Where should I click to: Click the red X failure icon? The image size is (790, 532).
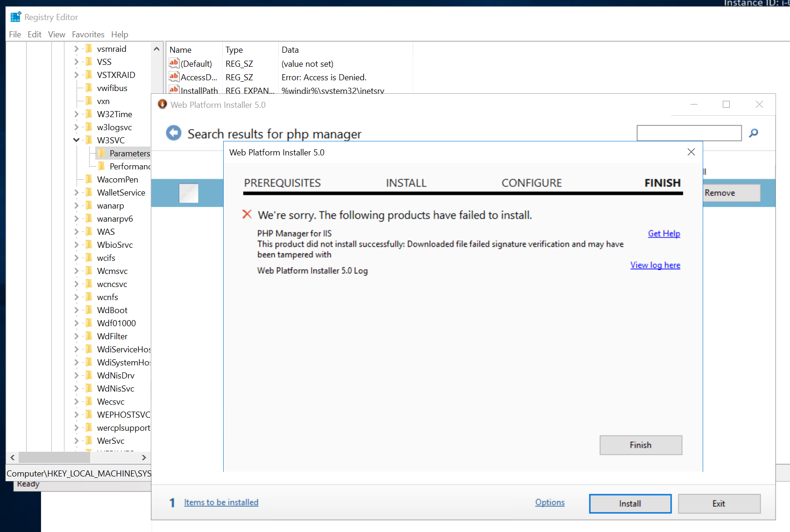[247, 214]
